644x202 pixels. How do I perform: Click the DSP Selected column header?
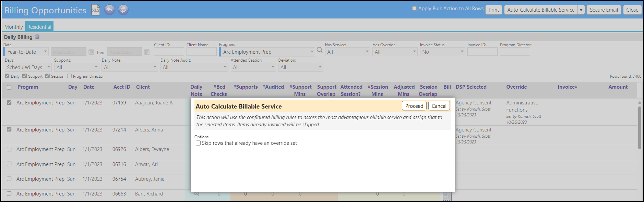[x=471, y=87]
